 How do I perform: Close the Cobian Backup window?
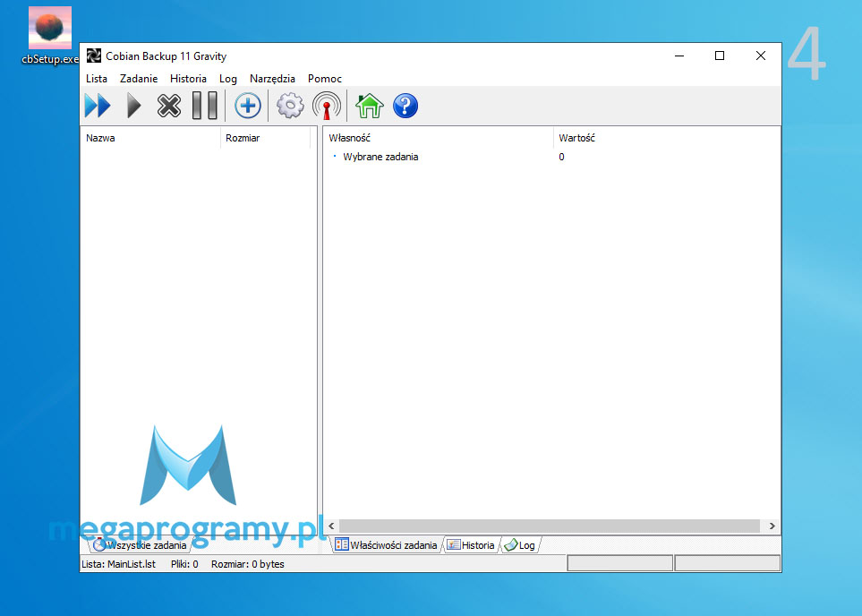(x=761, y=56)
